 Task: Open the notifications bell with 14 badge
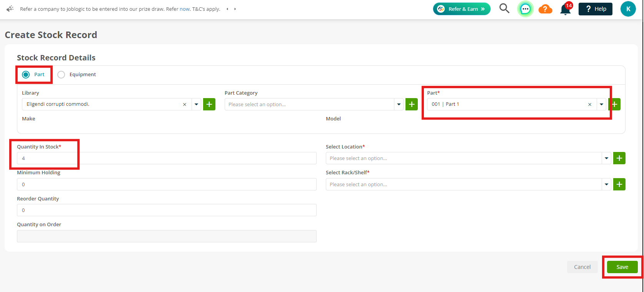click(566, 8)
